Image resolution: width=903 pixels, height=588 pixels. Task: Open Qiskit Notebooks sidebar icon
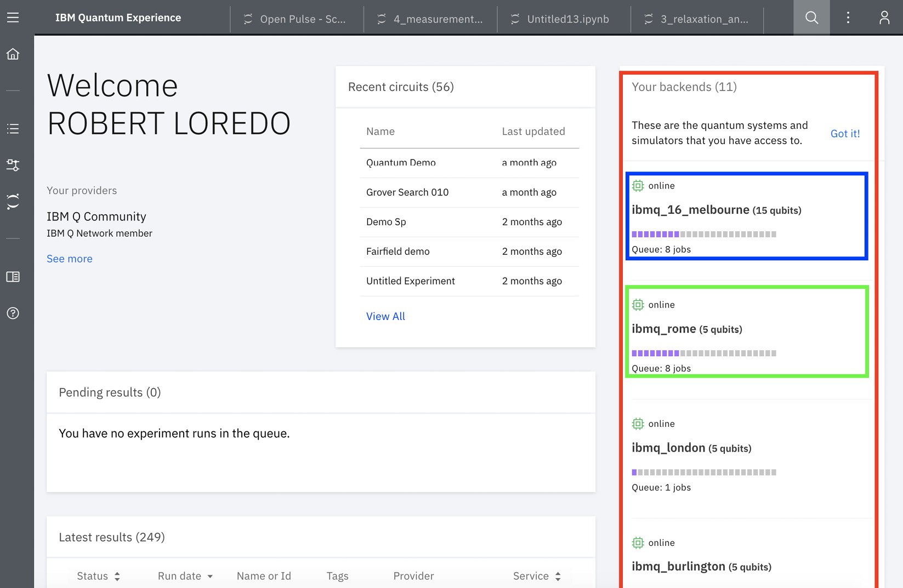(x=13, y=202)
